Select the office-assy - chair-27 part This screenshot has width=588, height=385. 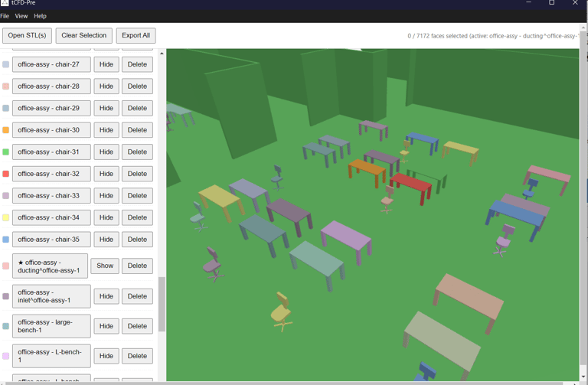(51, 64)
